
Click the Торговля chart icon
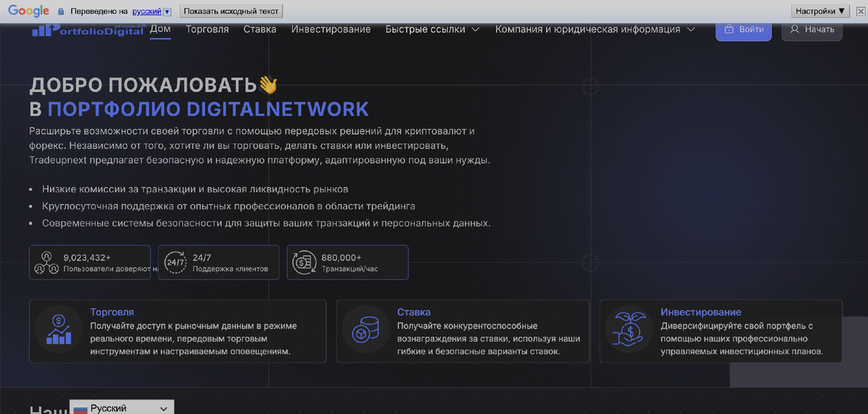tap(59, 329)
